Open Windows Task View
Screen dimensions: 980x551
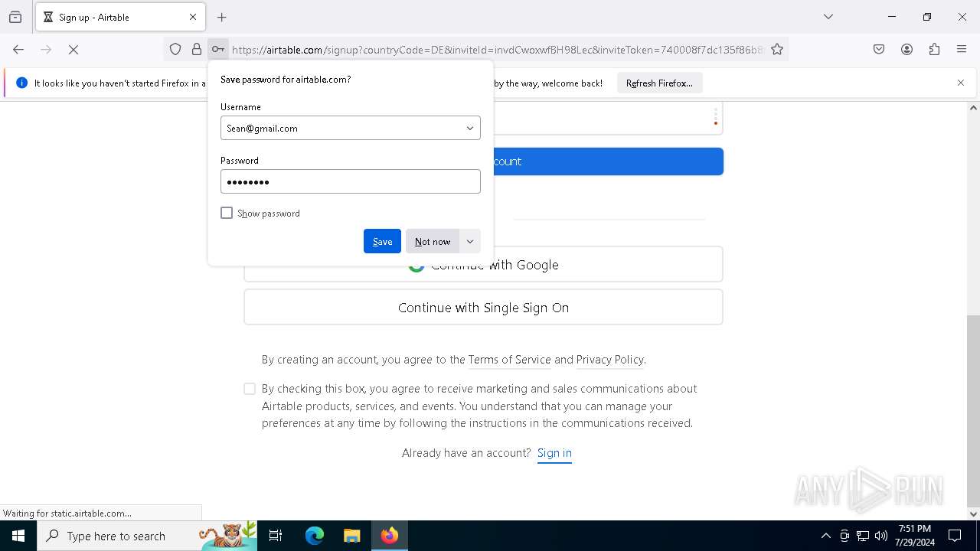coord(276,536)
